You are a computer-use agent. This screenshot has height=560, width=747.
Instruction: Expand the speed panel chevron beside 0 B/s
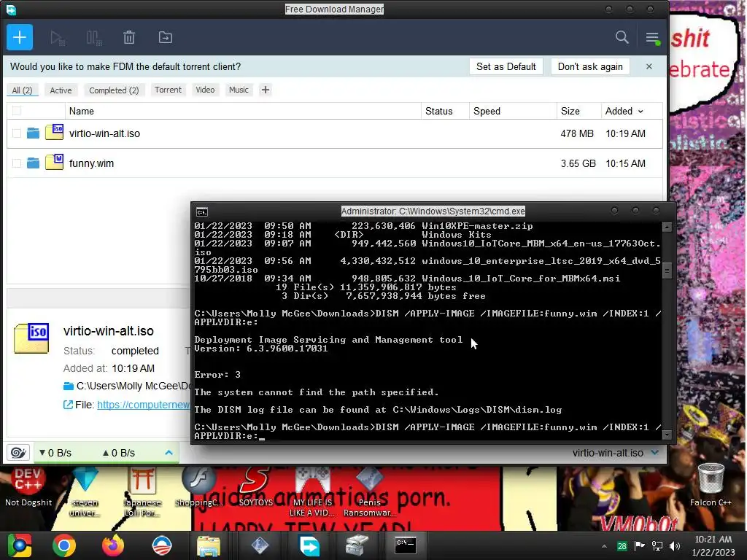[169, 452]
